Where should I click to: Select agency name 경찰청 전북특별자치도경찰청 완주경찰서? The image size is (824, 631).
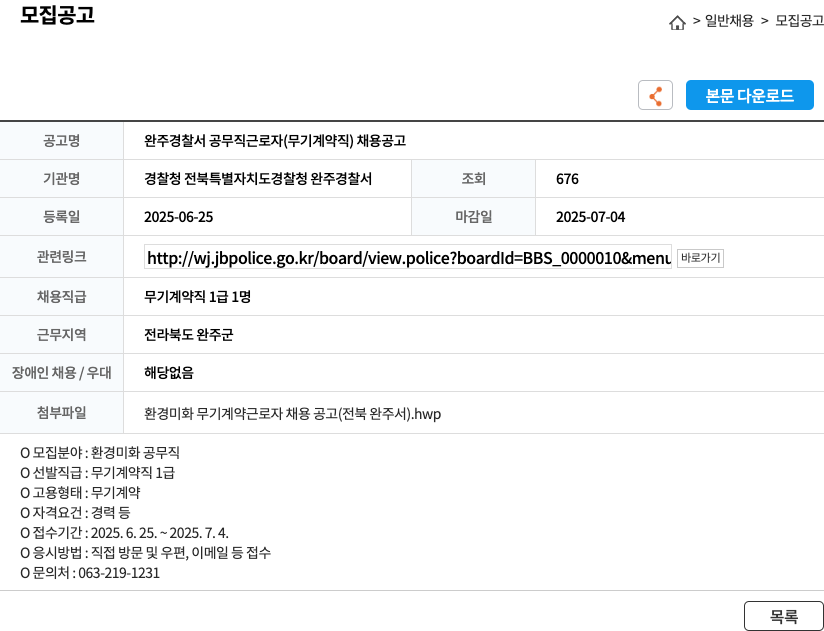pyautogui.click(x=258, y=179)
